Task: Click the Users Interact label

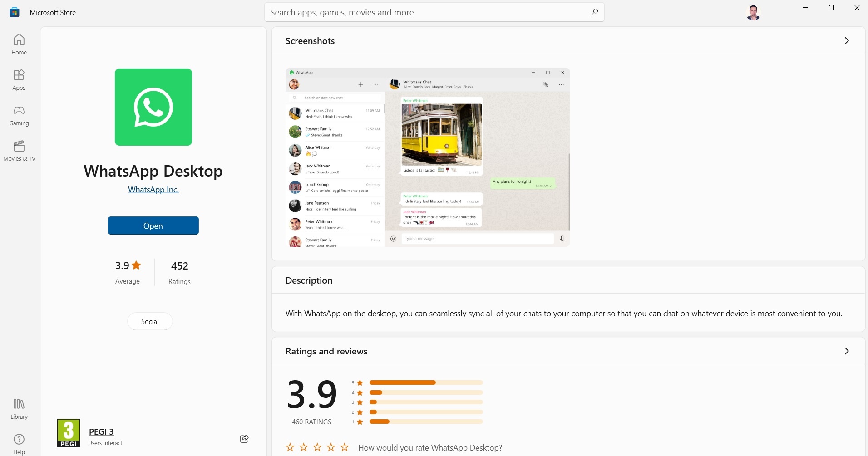Action: coord(105,443)
